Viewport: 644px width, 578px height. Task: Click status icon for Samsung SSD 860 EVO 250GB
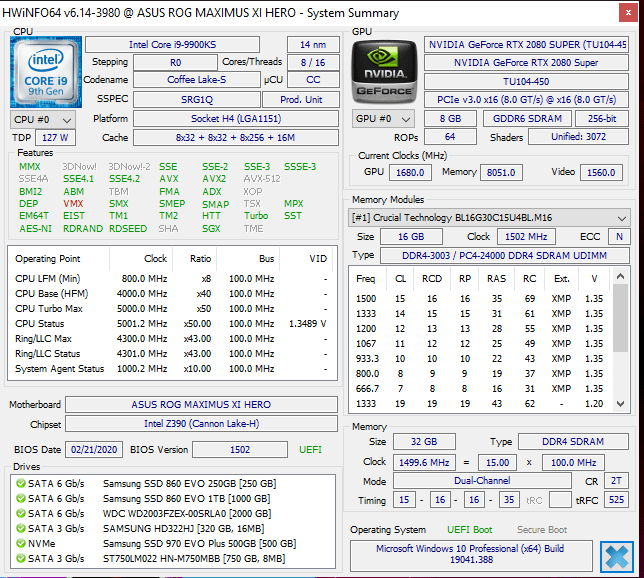tap(21, 484)
